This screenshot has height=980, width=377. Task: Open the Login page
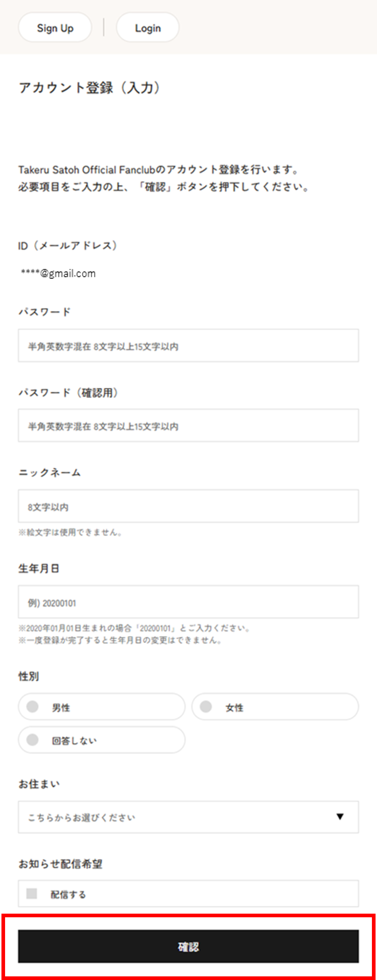(148, 28)
